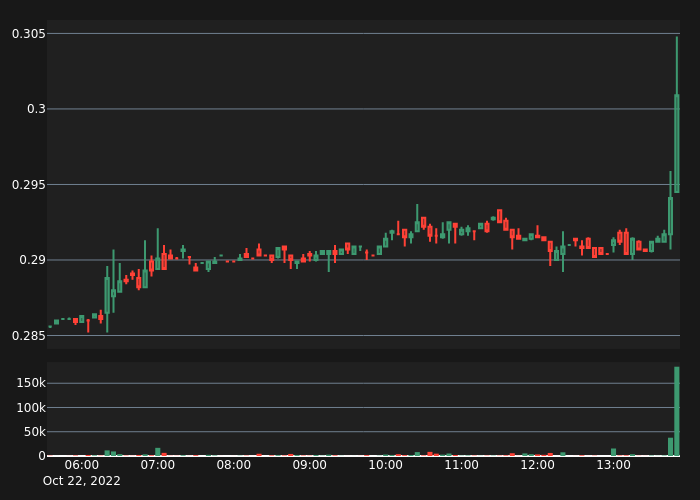The width and height of the screenshot is (700, 500).
Task: Click the 10:00 time axis label
Action: pos(385,465)
